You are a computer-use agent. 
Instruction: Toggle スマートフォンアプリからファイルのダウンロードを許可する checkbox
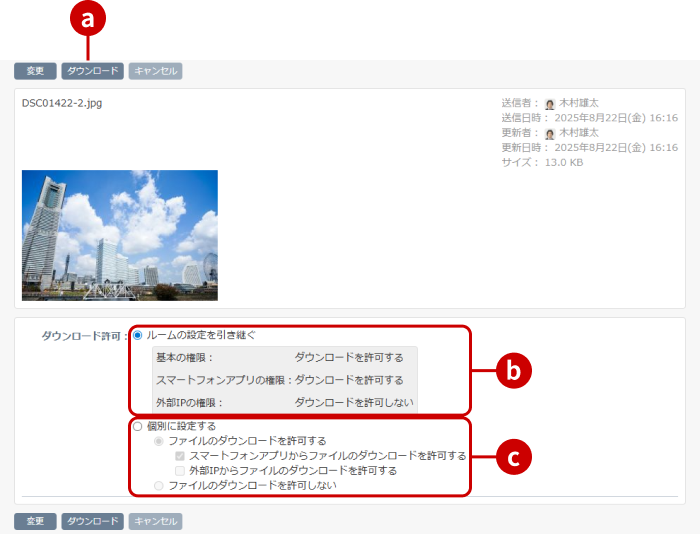point(180,456)
